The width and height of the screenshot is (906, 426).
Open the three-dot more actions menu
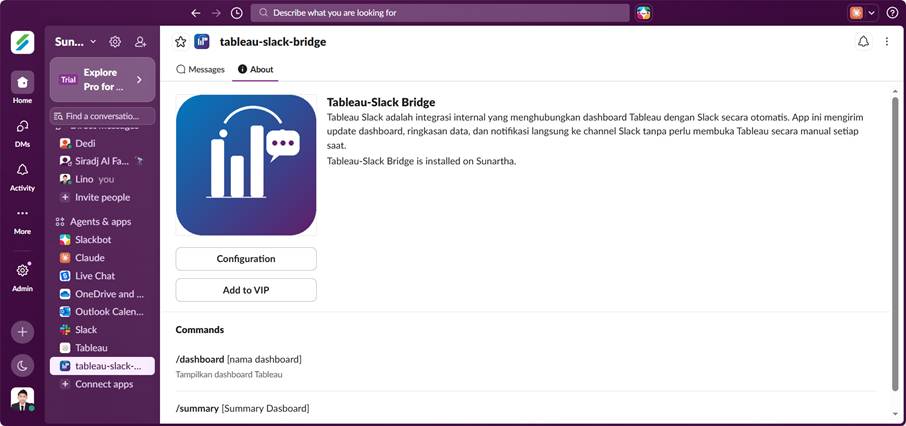[887, 42]
